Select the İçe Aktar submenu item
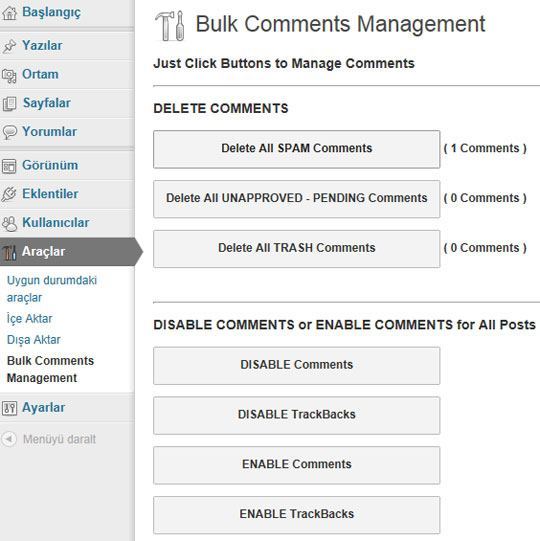The image size is (540, 541). click(x=30, y=318)
